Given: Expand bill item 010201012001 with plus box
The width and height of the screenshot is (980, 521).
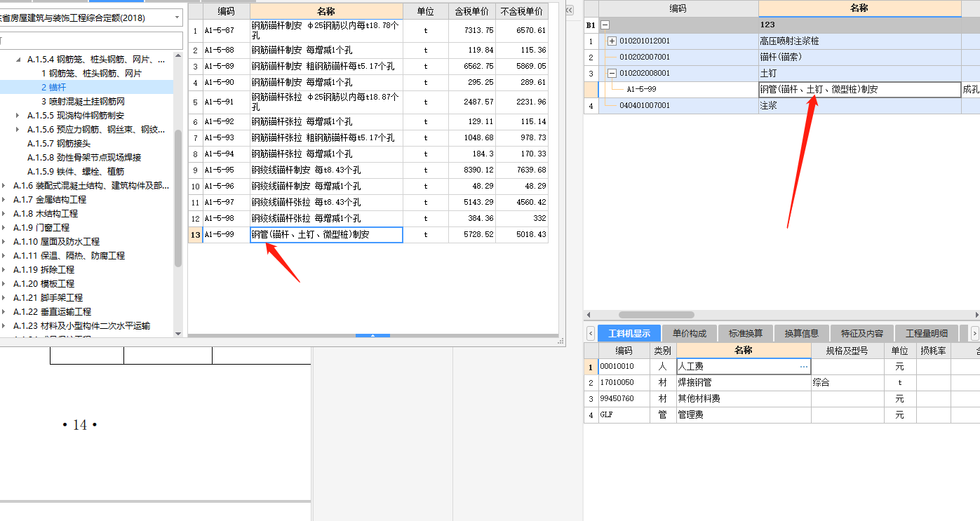Looking at the screenshot, I should click(x=612, y=41).
